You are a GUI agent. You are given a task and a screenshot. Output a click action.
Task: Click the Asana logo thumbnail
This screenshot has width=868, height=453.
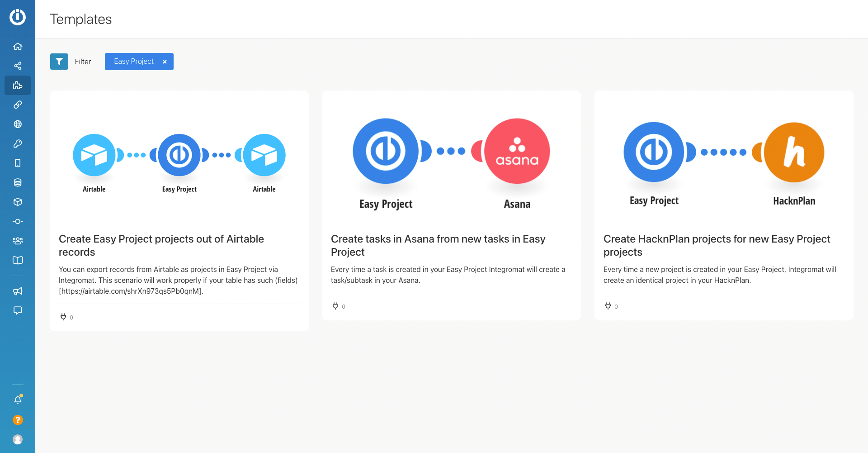517,151
